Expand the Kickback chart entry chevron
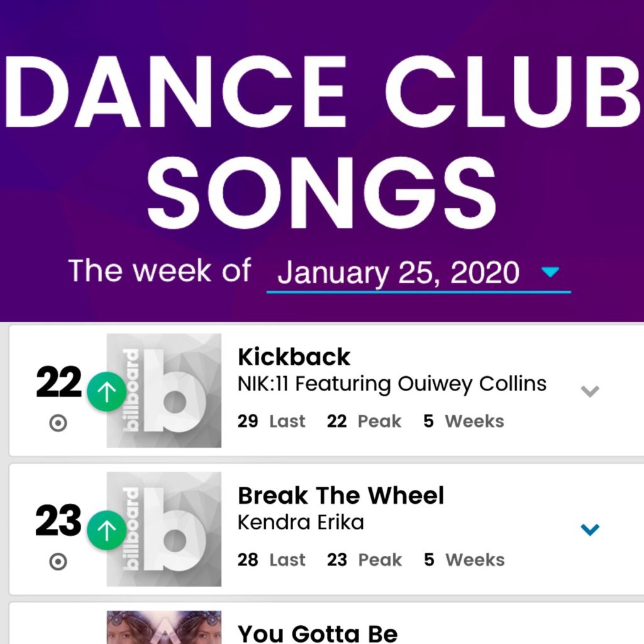644x644 pixels. (590, 391)
